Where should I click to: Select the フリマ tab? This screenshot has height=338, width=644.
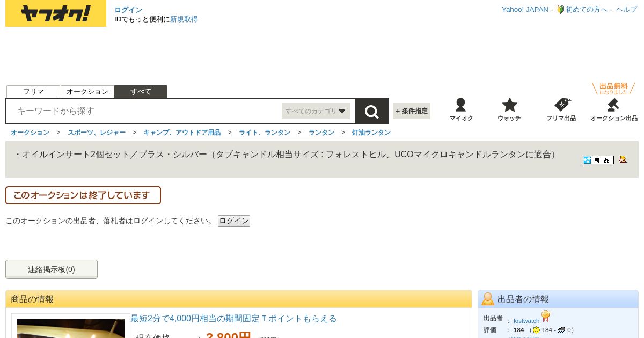(33, 92)
